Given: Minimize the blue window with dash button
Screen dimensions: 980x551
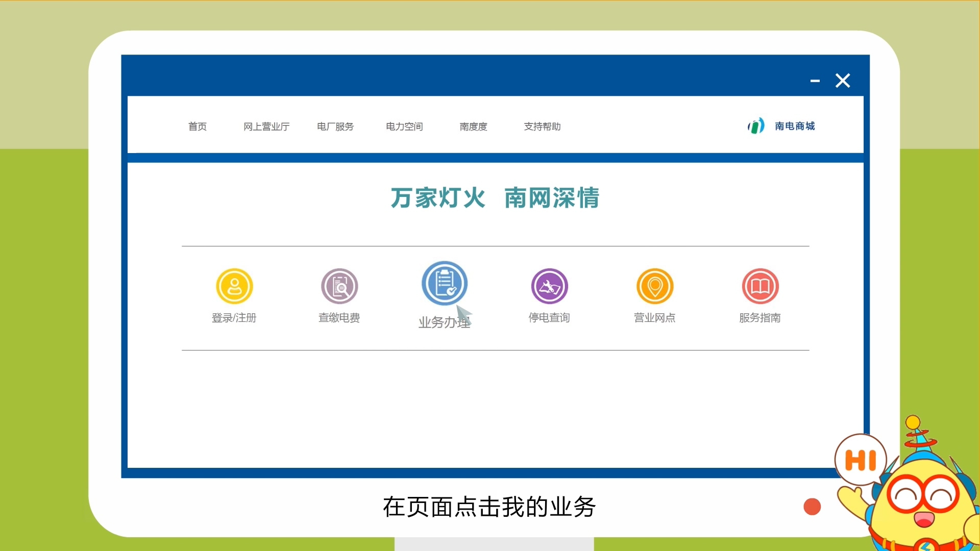Looking at the screenshot, I should [815, 81].
